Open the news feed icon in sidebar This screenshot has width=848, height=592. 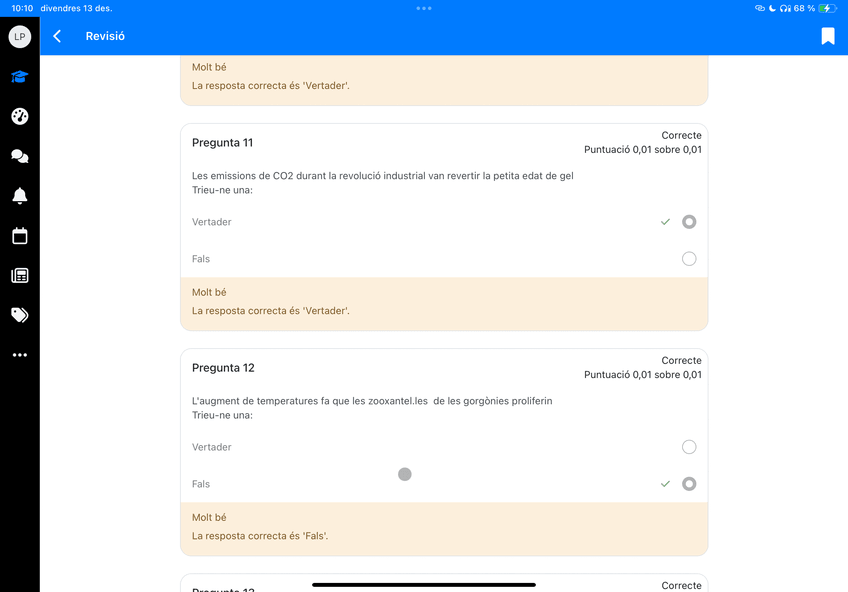pyautogui.click(x=19, y=276)
